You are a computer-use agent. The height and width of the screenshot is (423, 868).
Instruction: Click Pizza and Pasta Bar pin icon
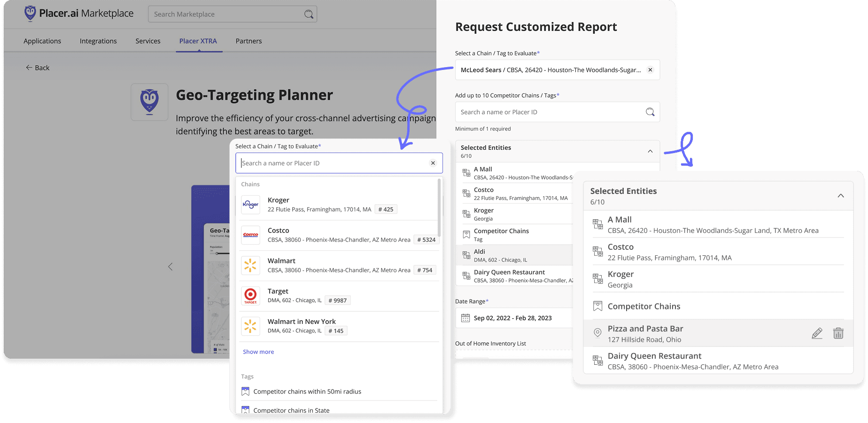[597, 333]
